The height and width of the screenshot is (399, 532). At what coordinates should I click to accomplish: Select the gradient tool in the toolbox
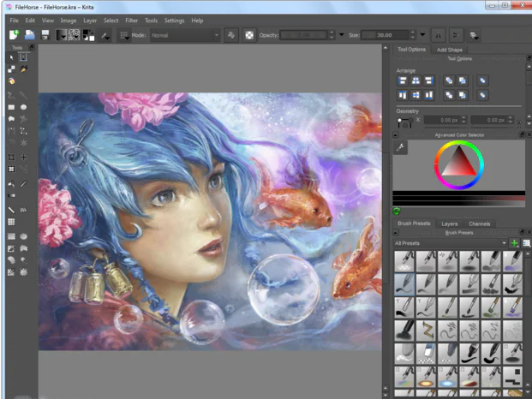point(11,195)
